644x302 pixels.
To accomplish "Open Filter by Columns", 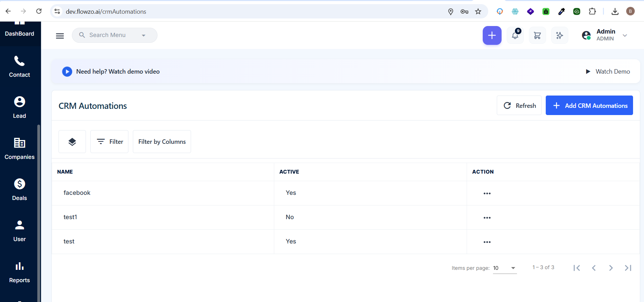I will click(x=162, y=141).
